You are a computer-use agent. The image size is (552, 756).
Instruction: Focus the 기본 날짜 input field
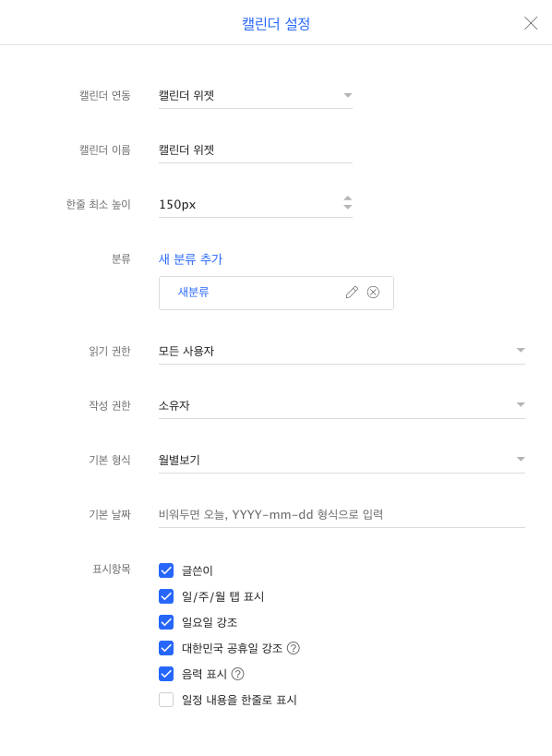pyautogui.click(x=342, y=514)
